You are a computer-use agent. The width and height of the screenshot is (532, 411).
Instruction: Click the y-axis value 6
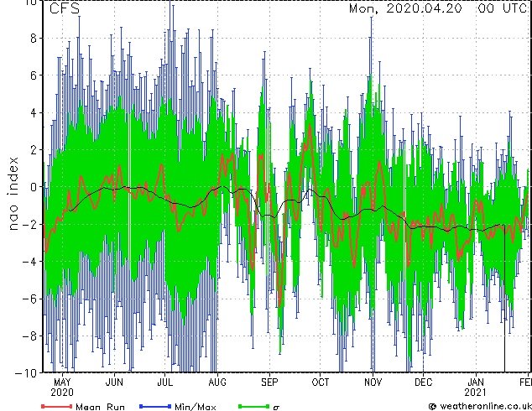34,75
